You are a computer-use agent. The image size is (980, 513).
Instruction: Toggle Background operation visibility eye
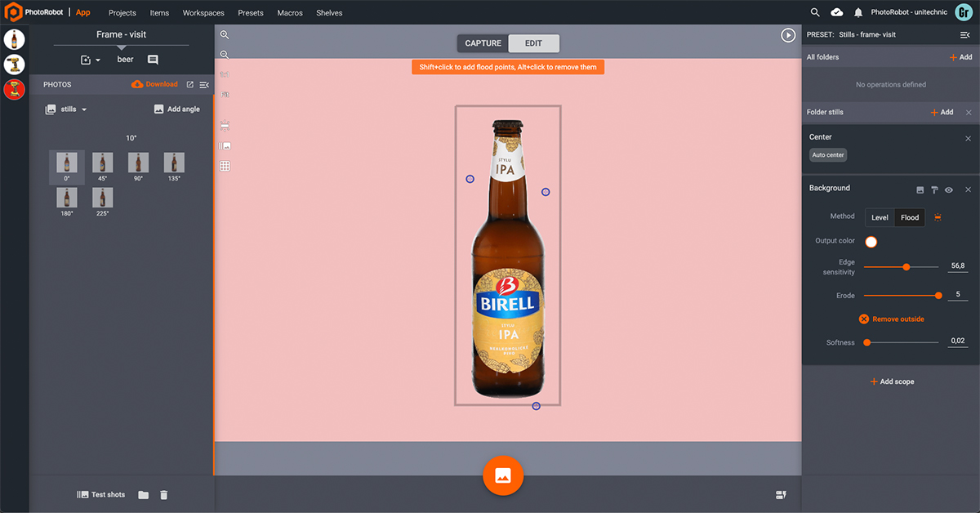click(x=949, y=190)
